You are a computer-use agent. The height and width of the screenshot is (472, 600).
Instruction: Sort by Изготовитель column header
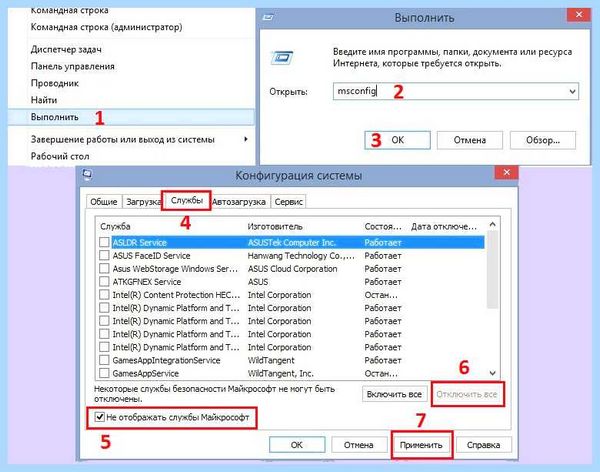coord(275,226)
